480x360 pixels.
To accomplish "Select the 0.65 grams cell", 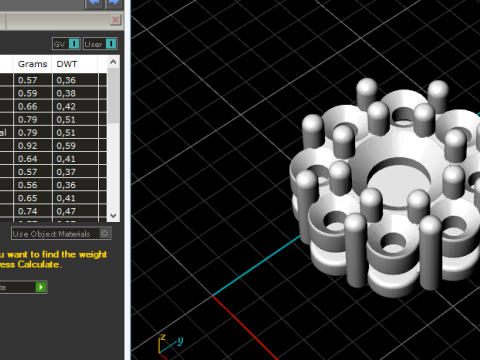I will click(x=33, y=198).
